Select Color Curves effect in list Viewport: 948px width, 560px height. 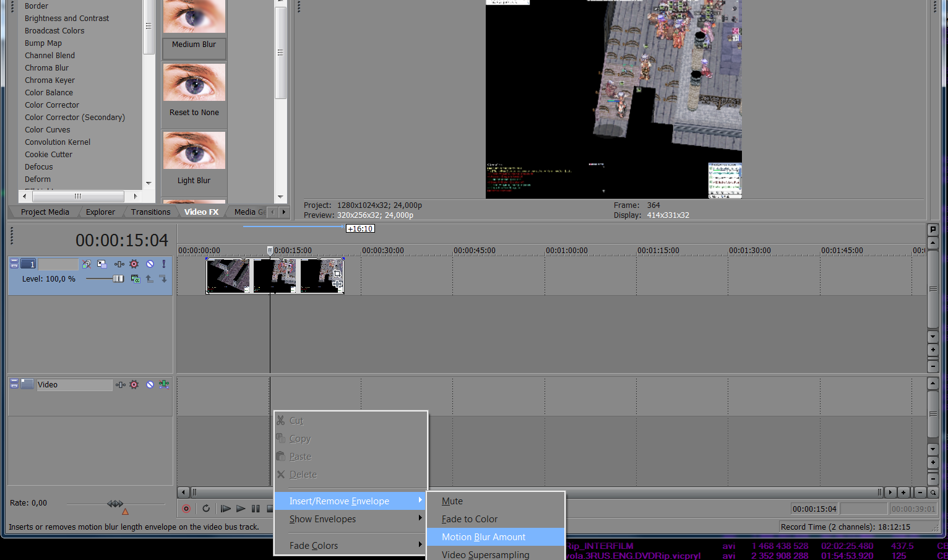tap(48, 130)
